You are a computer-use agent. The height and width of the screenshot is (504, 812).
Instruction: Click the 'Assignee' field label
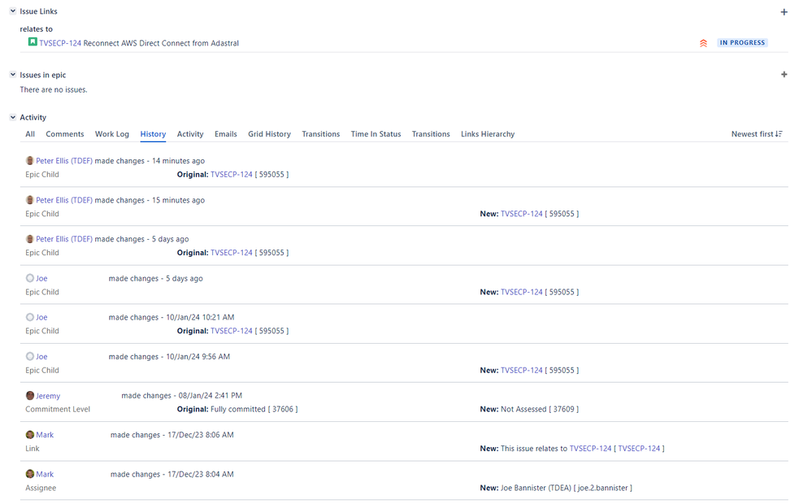click(41, 488)
